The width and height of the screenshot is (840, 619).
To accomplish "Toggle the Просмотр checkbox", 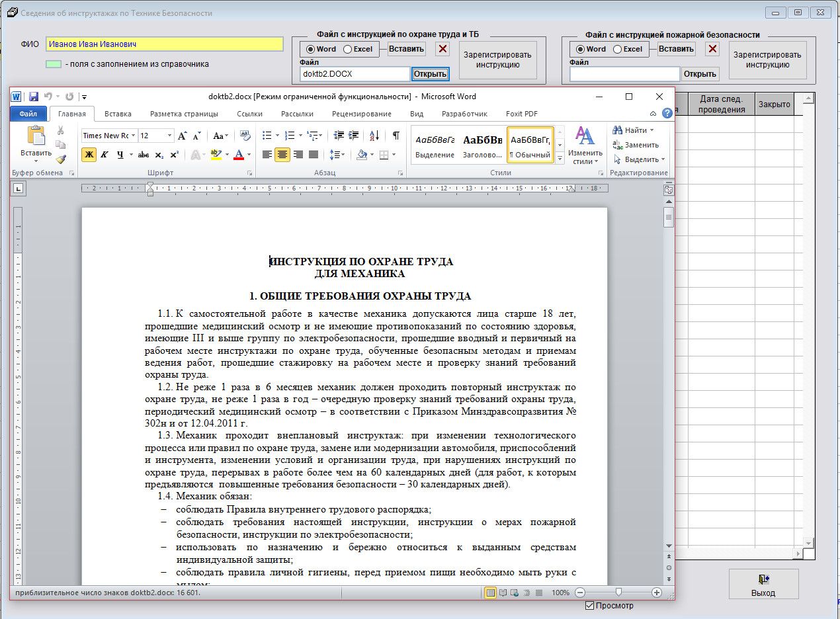I will tap(590, 606).
